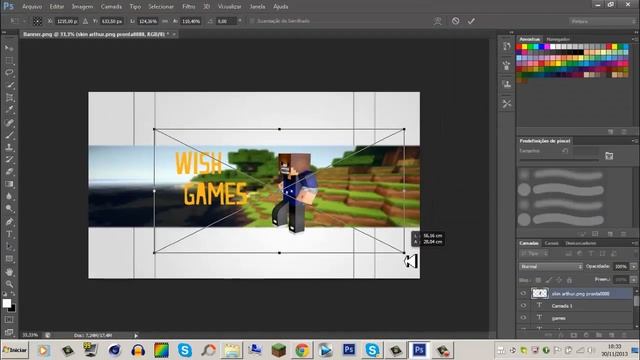Image resolution: width=640 pixels, height=360 pixels.
Task: Switch to the Canais tab
Action: (551, 243)
